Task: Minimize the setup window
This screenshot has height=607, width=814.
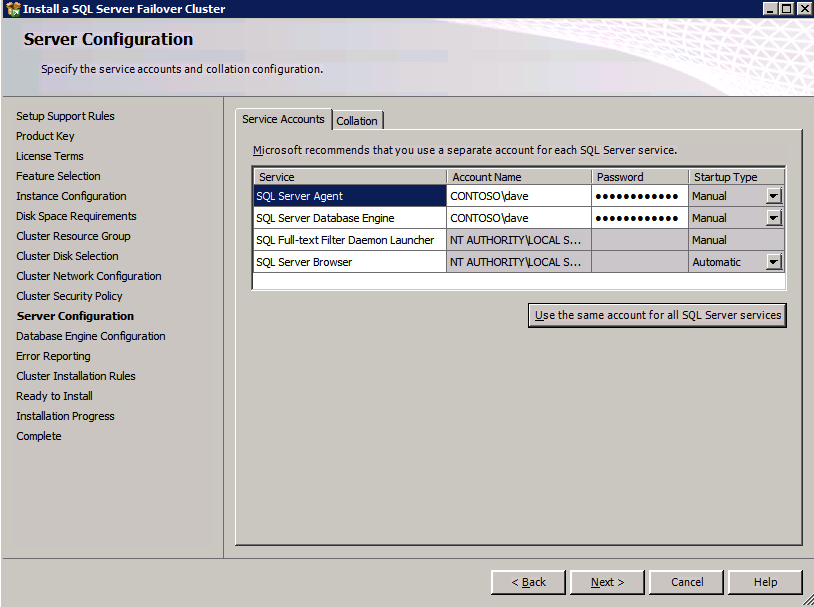Action: coord(770,8)
